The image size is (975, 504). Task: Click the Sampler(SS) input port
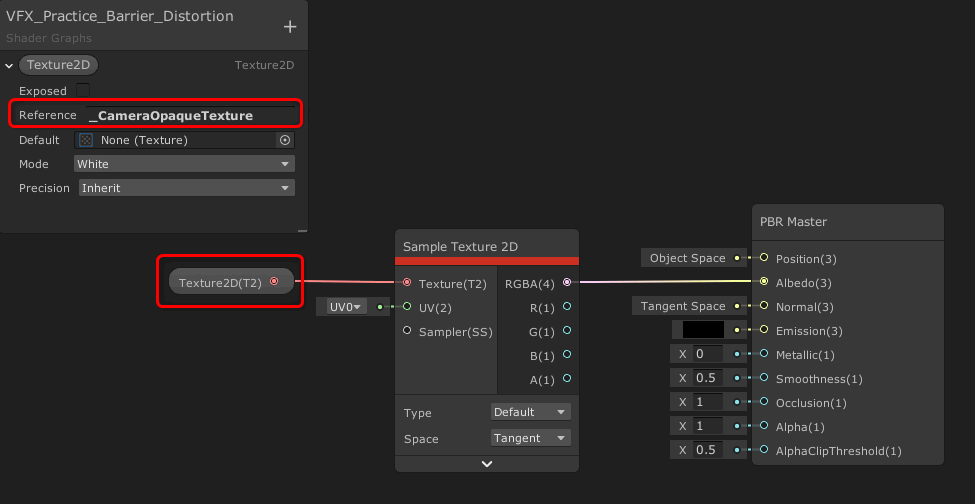407,331
